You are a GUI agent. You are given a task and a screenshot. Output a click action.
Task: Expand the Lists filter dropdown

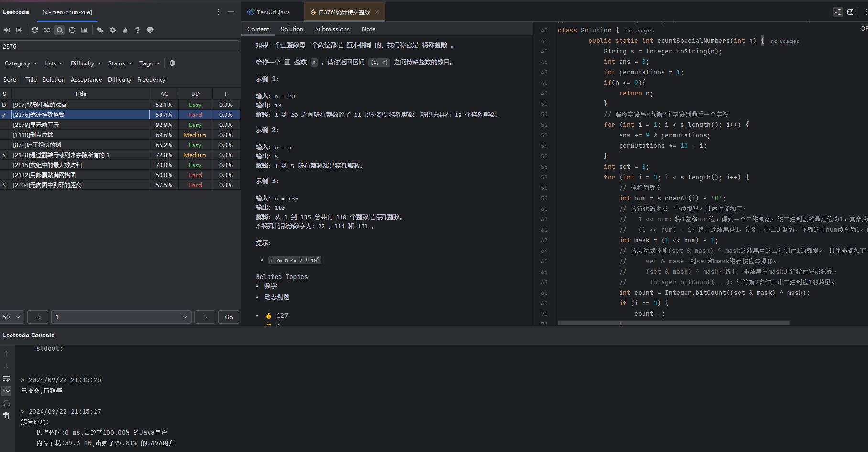click(x=53, y=63)
